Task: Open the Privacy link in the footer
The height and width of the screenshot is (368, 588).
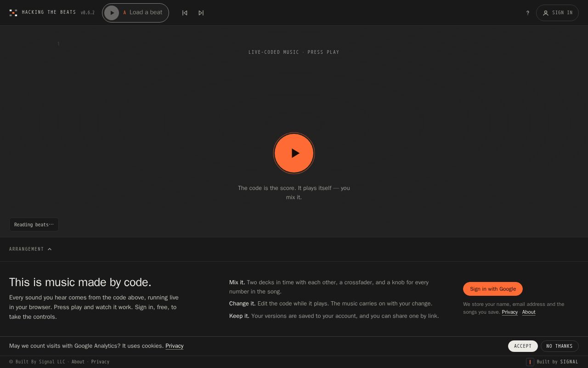Action: [100, 362]
